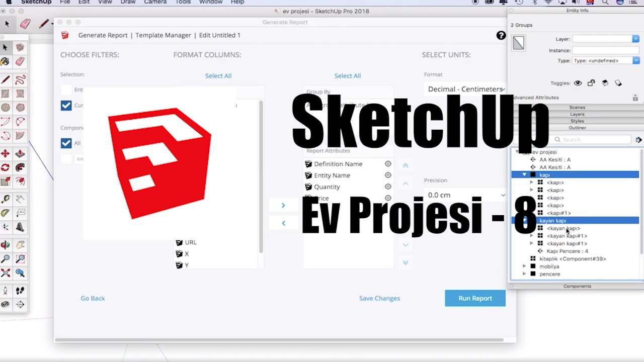Open the Camera menu
Image resolution: width=644 pixels, height=362 pixels.
point(155,3)
